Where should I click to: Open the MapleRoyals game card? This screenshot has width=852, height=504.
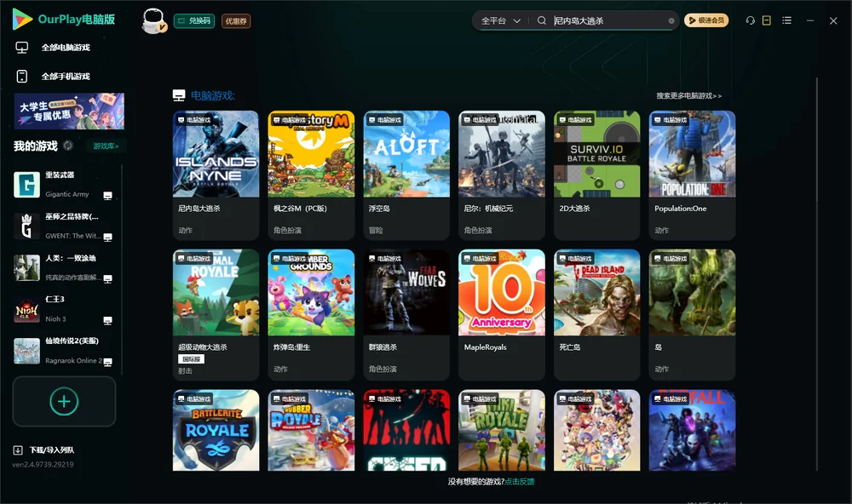click(502, 314)
